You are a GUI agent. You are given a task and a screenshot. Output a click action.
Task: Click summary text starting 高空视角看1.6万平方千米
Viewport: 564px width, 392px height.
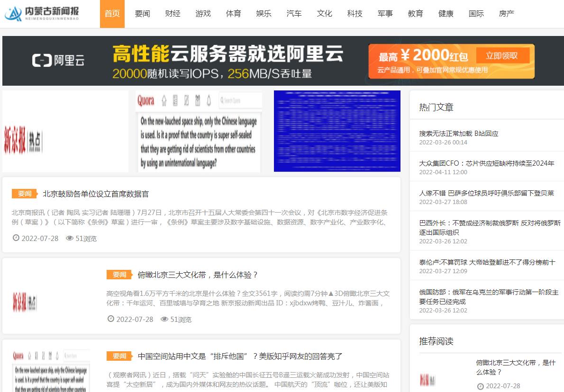[x=248, y=298]
